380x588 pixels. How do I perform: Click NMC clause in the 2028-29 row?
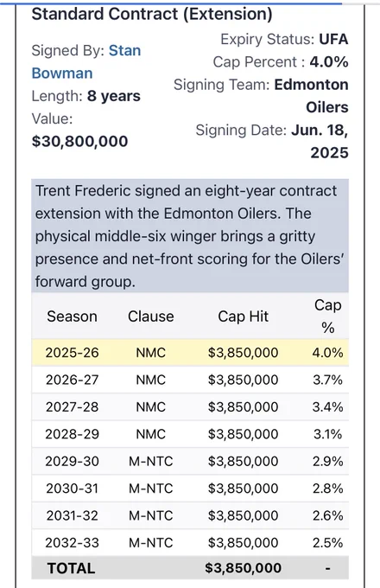coord(150,434)
